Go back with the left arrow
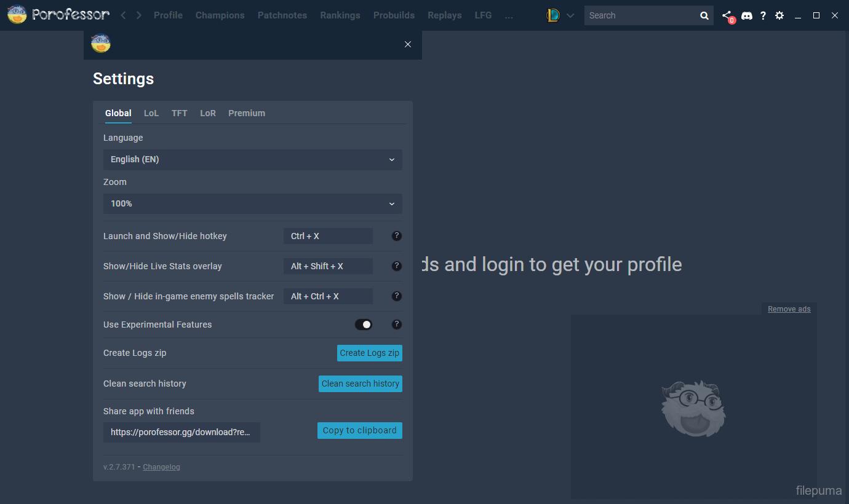The image size is (849, 504). [x=124, y=15]
